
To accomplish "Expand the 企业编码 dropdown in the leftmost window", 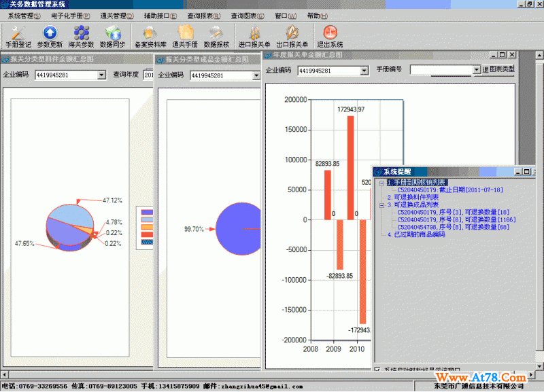I will point(102,75).
